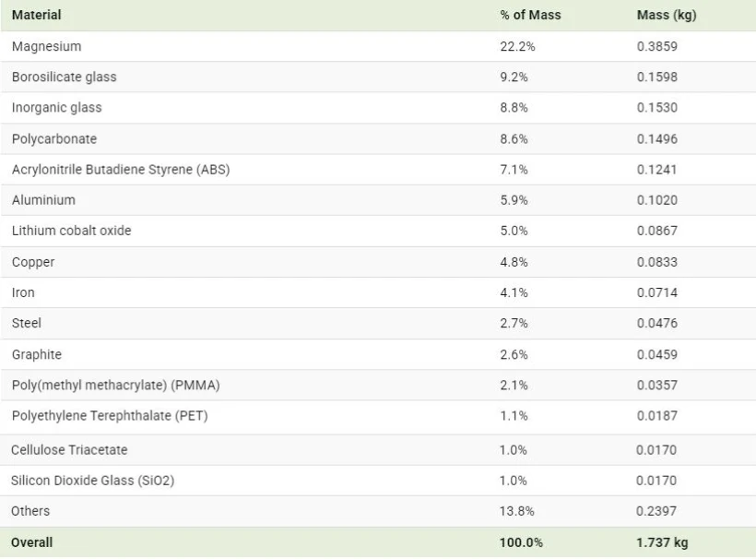Viewport: 756px width, 559px height.
Task: Select Silicon Dioxide Glass (SiO2) cell
Action: pyautogui.click(x=92, y=481)
